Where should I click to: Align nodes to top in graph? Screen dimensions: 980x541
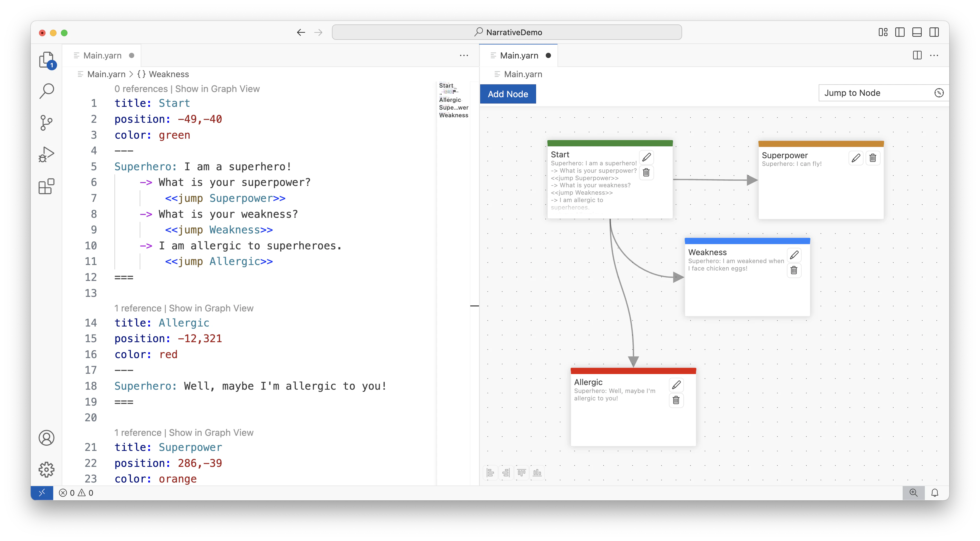click(522, 472)
